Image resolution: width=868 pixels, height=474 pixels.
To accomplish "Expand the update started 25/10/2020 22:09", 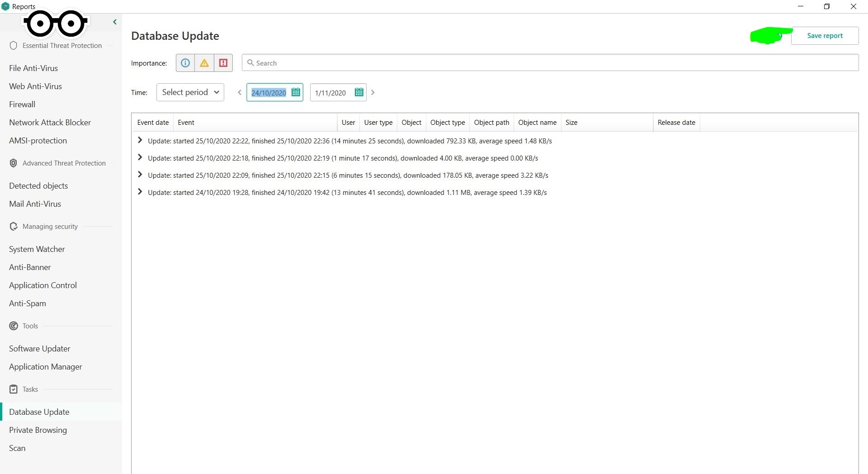I will (x=140, y=175).
